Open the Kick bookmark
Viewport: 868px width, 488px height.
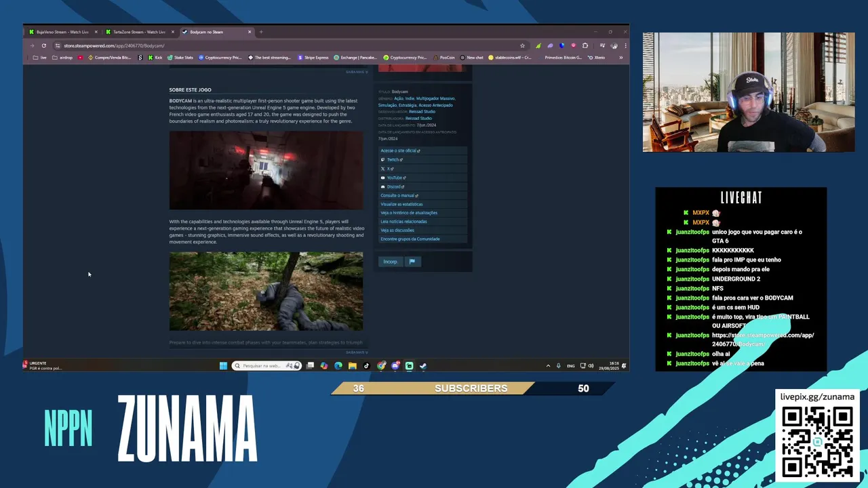pyautogui.click(x=156, y=58)
